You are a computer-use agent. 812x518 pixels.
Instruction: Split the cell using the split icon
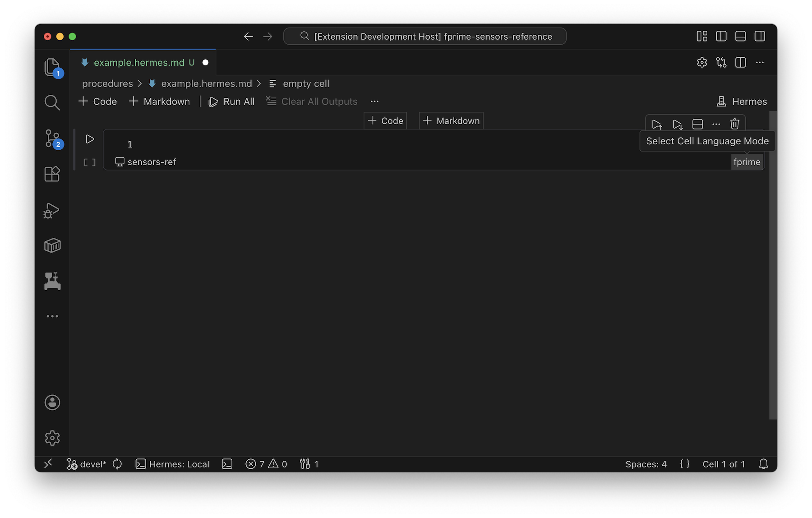click(x=697, y=124)
